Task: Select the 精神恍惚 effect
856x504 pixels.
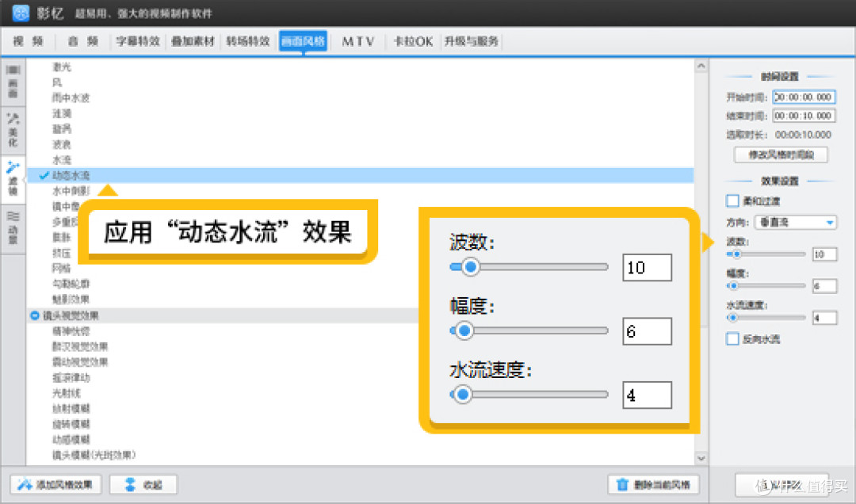Action: (x=71, y=331)
